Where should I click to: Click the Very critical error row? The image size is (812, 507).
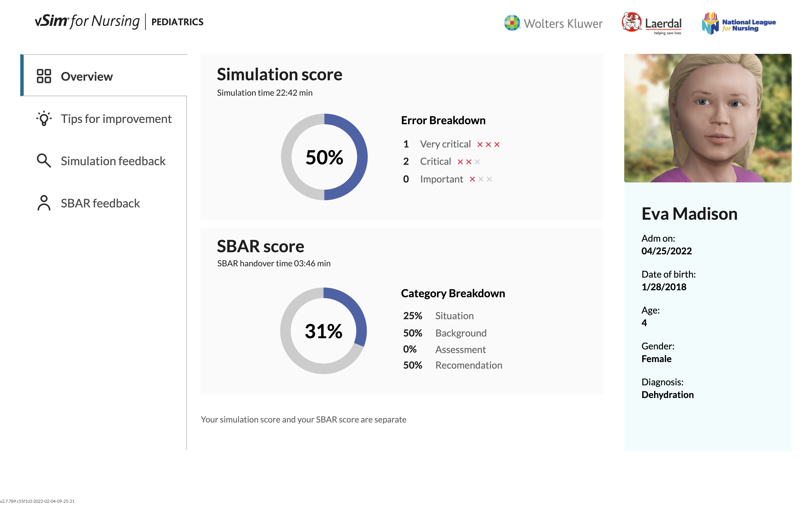click(x=445, y=144)
